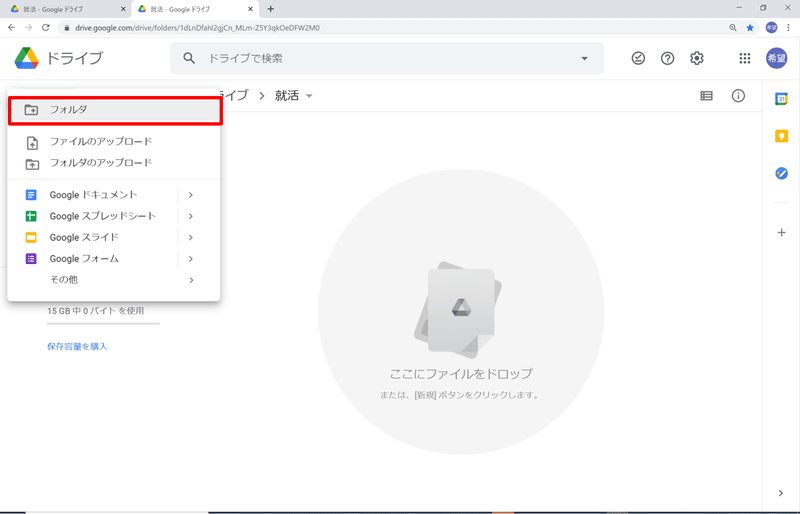Open Drive settings gear icon
The image size is (800, 514).
[697, 58]
